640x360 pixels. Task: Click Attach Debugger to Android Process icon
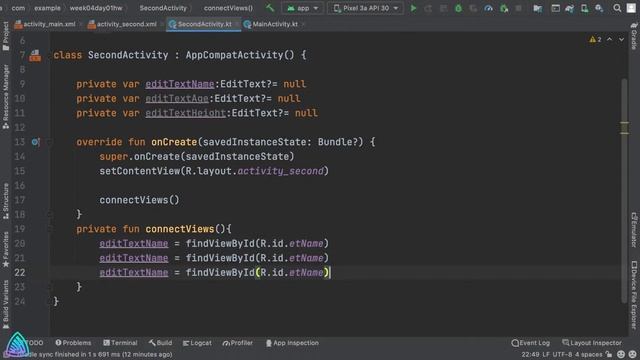(504, 8)
